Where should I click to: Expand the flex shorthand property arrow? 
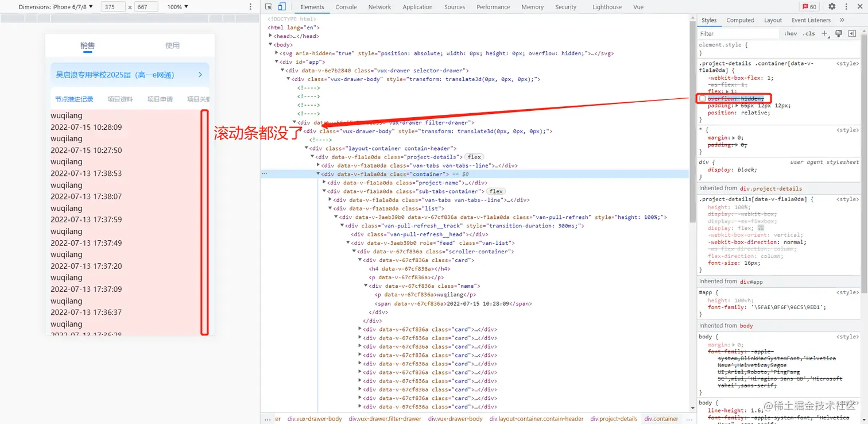pyautogui.click(x=726, y=92)
